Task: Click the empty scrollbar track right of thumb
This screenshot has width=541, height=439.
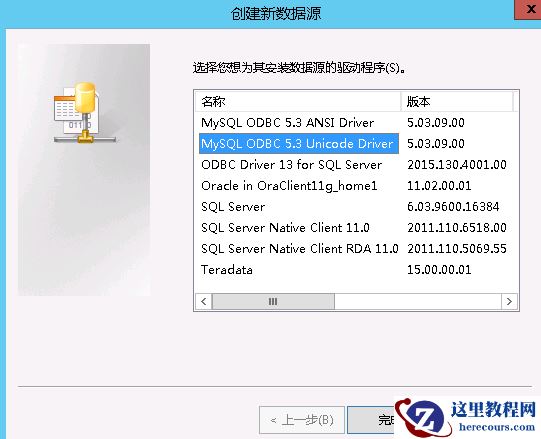Action: pos(417,301)
